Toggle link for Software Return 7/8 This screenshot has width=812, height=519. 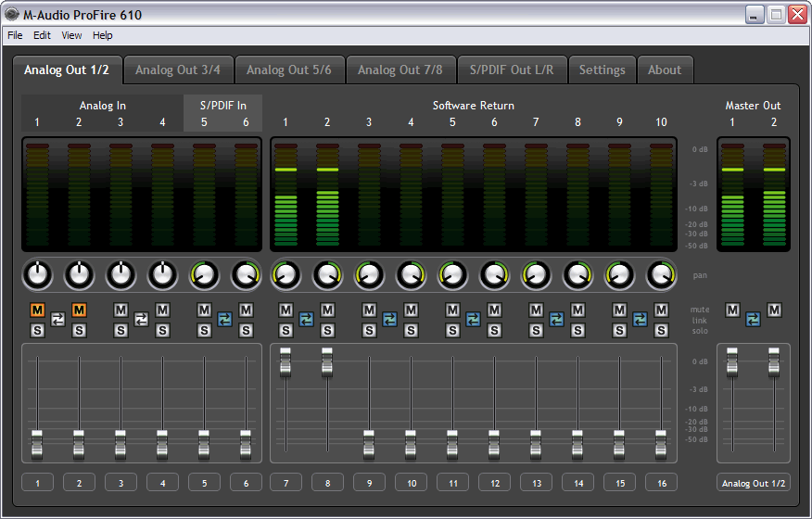557,320
